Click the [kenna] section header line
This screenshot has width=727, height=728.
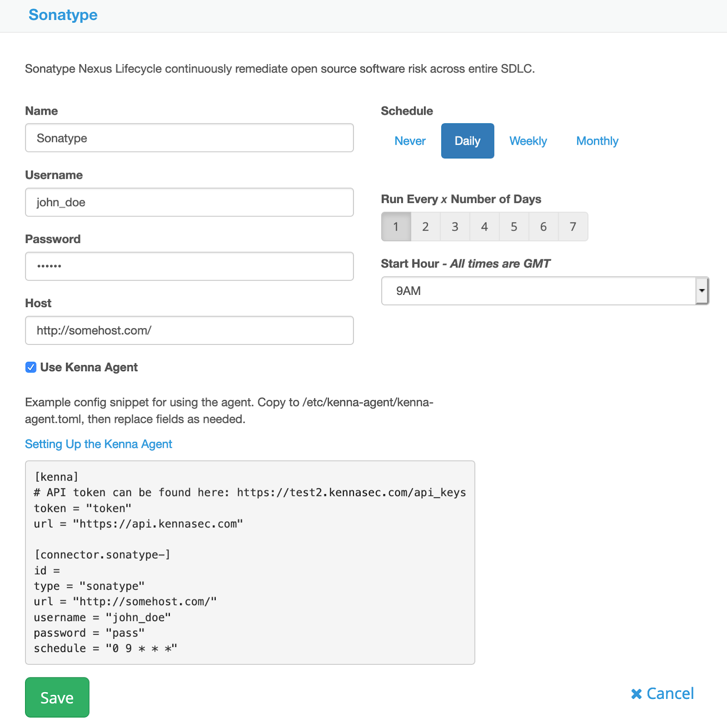(56, 477)
